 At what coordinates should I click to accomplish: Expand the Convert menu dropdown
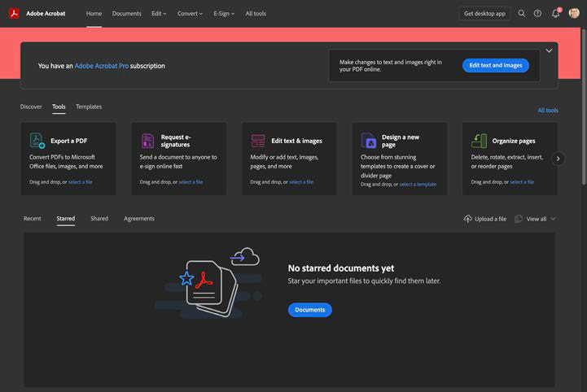[191, 14]
